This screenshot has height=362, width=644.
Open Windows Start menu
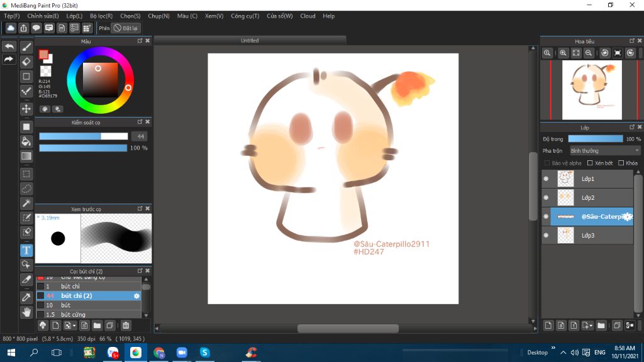click(x=11, y=353)
